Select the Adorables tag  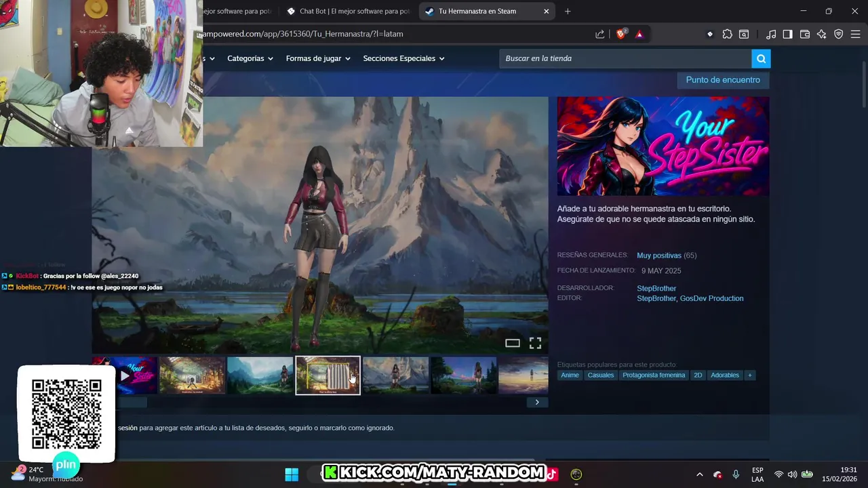coord(725,375)
